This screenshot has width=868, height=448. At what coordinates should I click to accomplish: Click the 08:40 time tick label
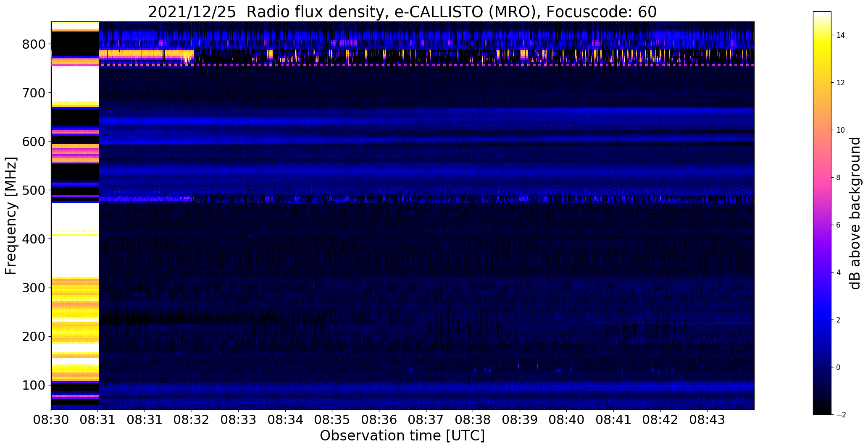567,419
